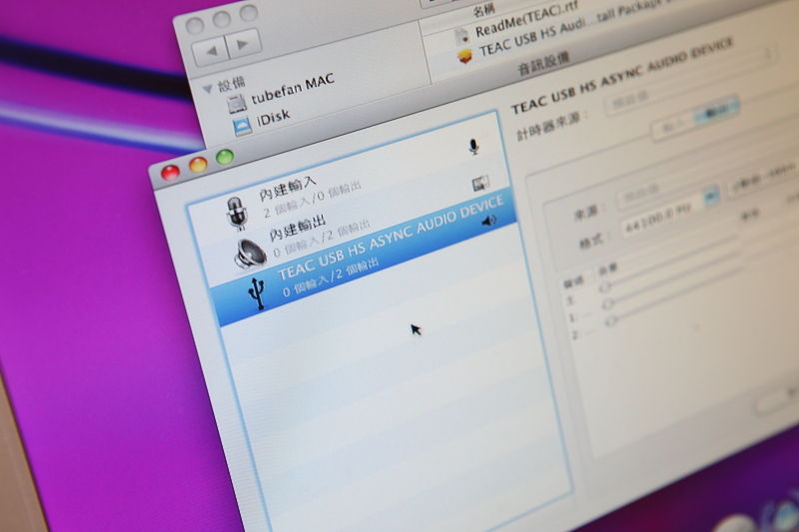
Task: Switch to the 輸出 tab
Action: point(718,110)
